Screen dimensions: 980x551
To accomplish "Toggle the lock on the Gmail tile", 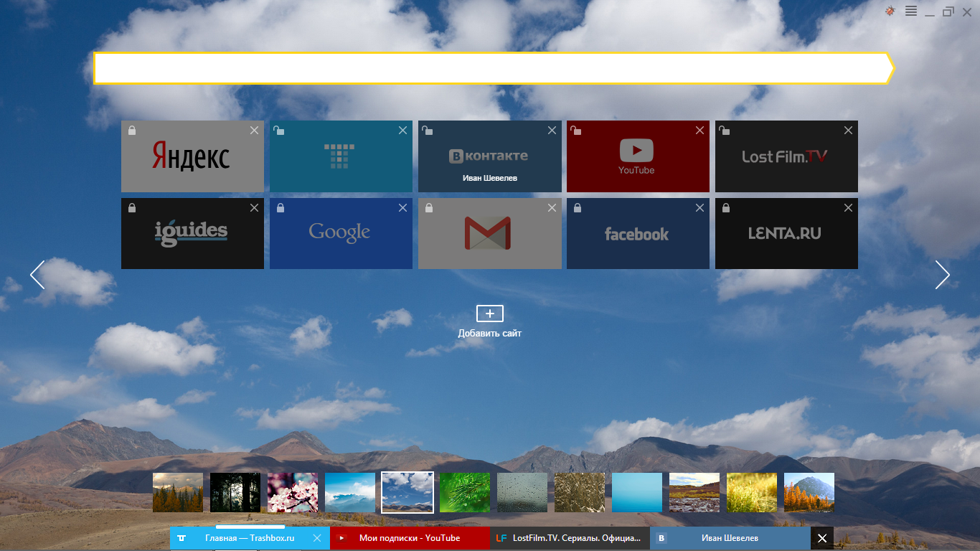I will pos(428,208).
